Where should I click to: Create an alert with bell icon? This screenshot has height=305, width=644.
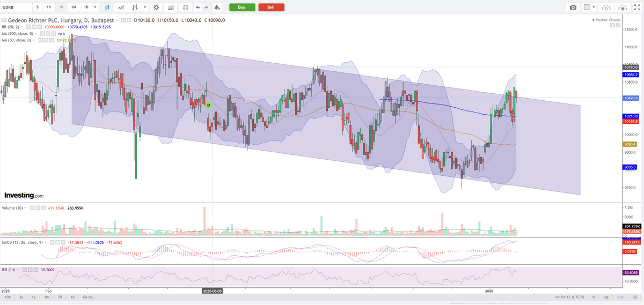coord(217,8)
